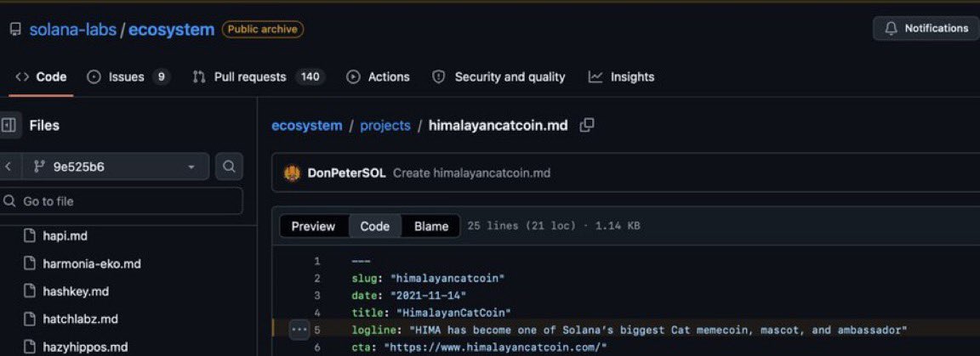This screenshot has width=980, height=356.
Task: Click line number 6
Action: coord(317,347)
